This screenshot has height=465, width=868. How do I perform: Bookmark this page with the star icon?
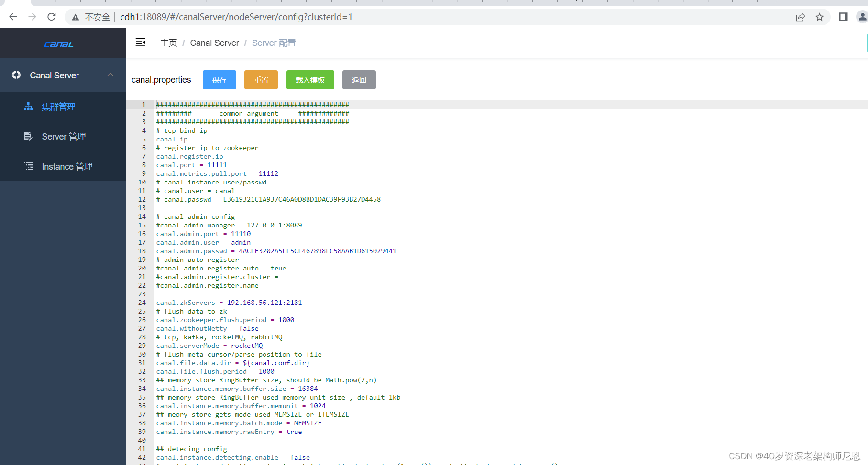(x=820, y=17)
